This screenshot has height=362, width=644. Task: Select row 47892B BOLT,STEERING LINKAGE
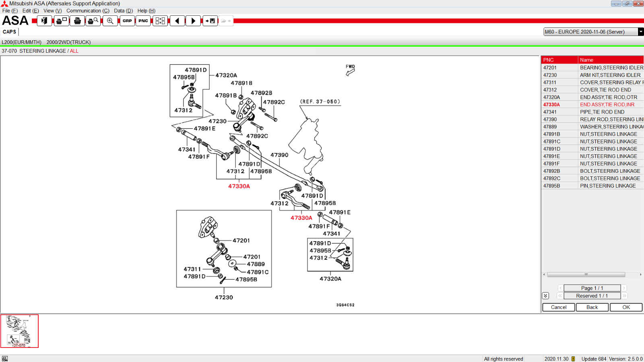click(x=592, y=171)
